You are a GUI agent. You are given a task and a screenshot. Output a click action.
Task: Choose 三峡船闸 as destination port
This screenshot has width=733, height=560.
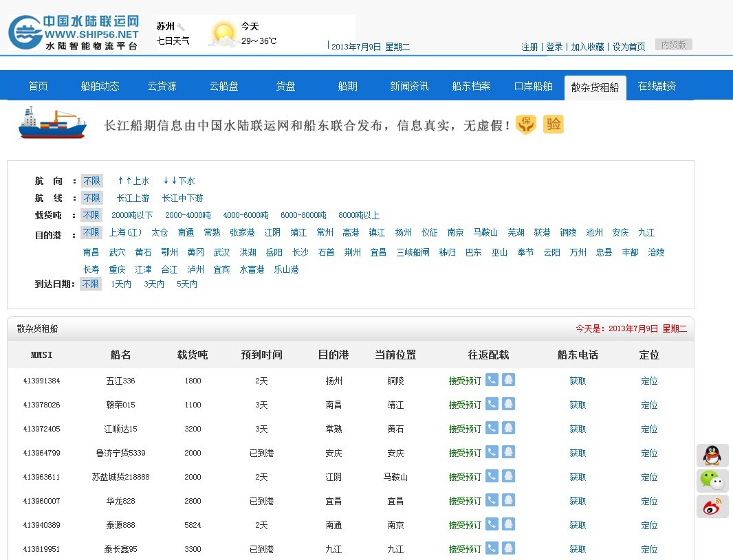point(413,252)
